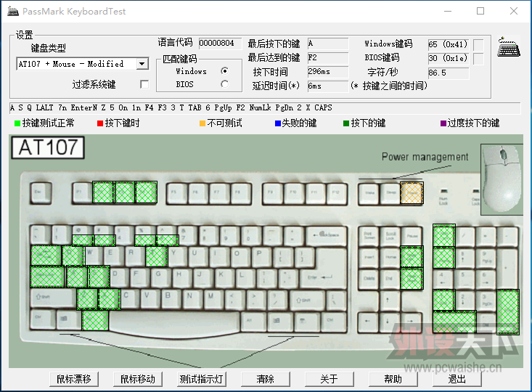532x392 pixels.
Task: Open the 关于 about dialog
Action: pyautogui.click(x=329, y=379)
